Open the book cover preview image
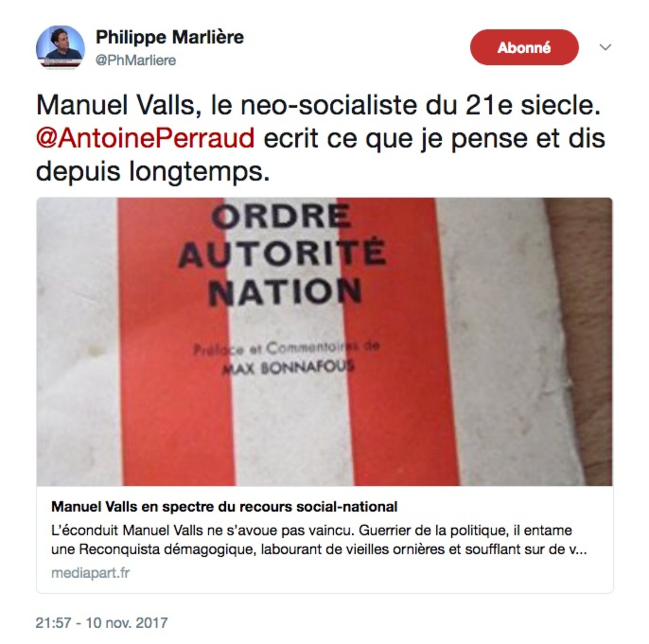 click(x=324, y=341)
